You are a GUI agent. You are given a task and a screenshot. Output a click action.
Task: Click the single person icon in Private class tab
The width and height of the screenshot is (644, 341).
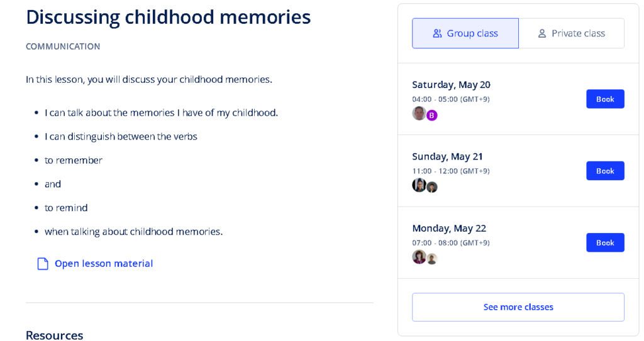pyautogui.click(x=542, y=34)
